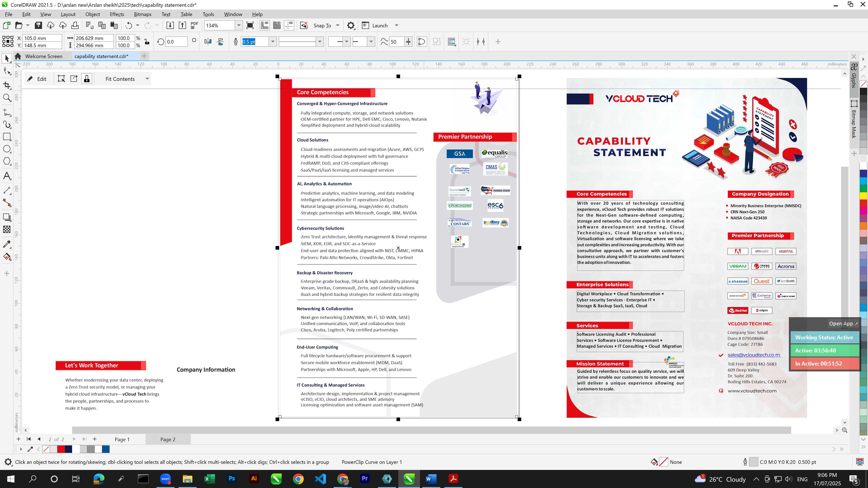The width and height of the screenshot is (868, 488).
Task: Toggle lock contents to PowerClip
Action: pyautogui.click(x=87, y=79)
